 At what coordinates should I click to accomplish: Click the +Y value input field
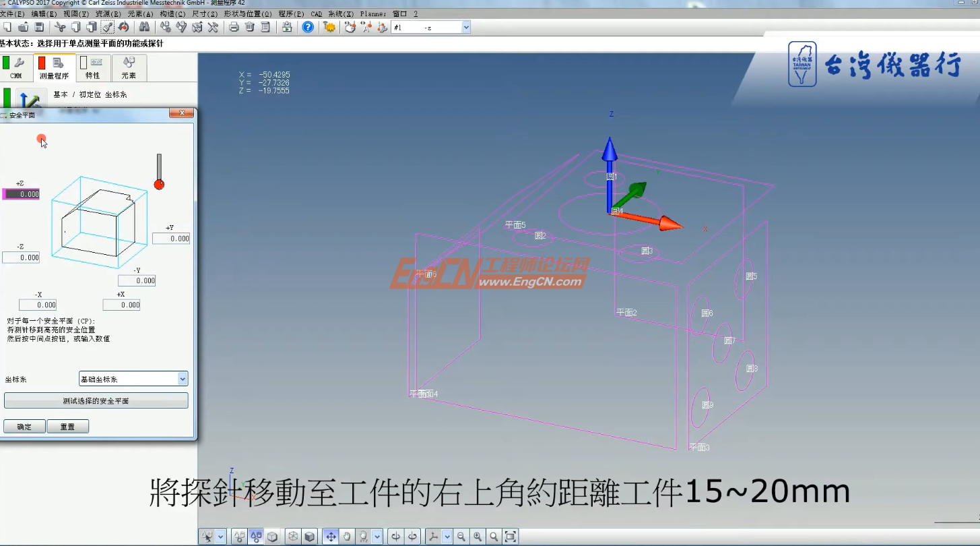coord(172,238)
